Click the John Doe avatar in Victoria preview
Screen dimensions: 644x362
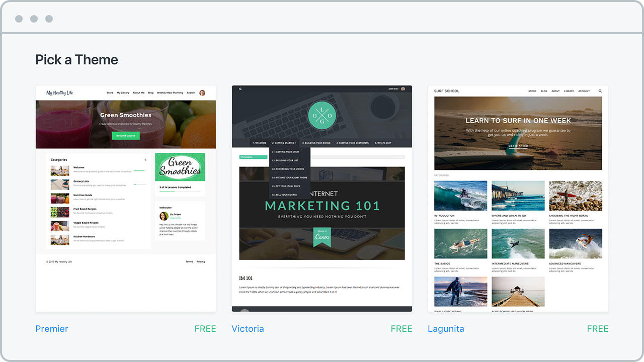403,89
